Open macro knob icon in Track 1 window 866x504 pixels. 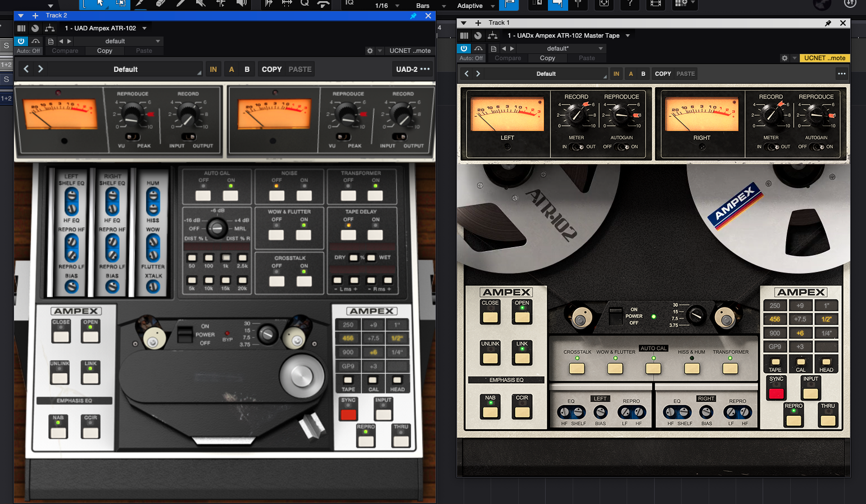pos(478,35)
